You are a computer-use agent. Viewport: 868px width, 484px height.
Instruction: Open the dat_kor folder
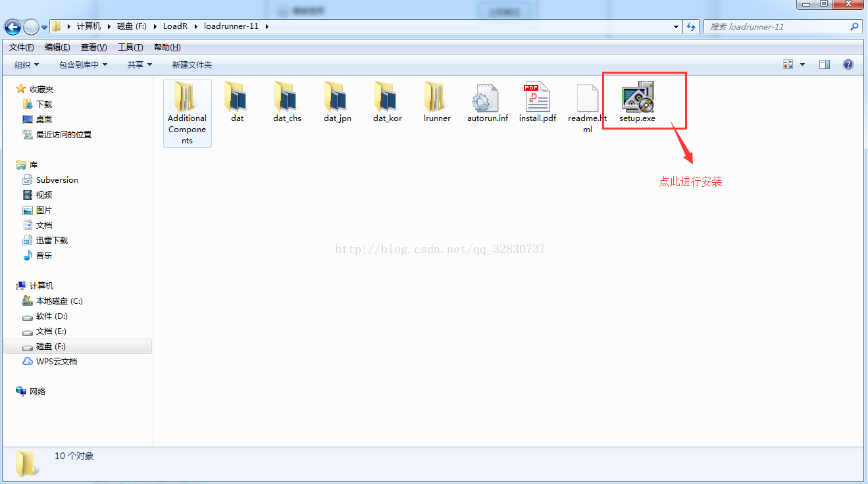tap(388, 103)
